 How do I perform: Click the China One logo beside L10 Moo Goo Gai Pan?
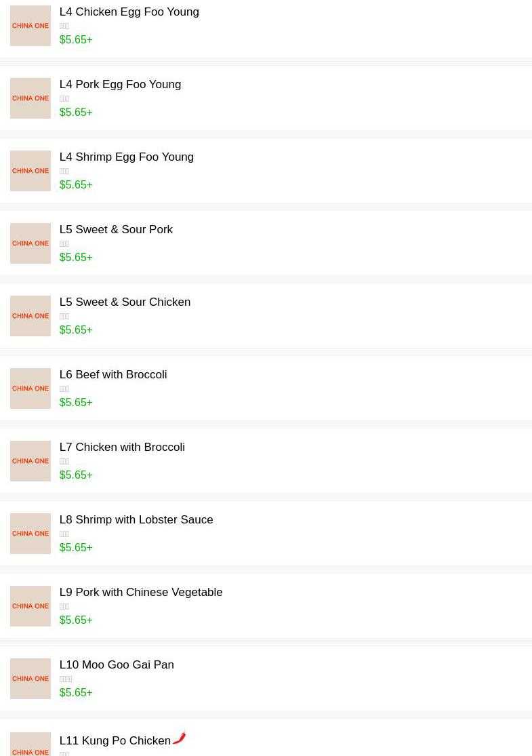pos(30,679)
